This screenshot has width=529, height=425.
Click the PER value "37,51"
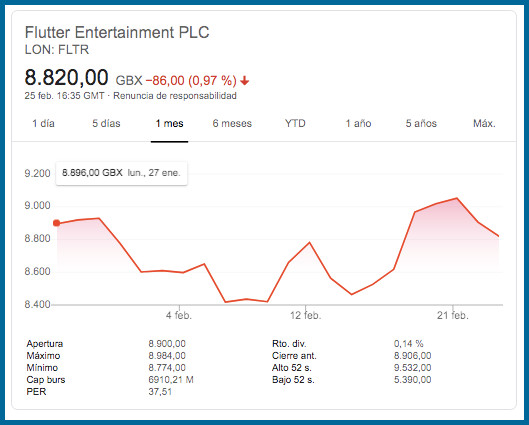click(160, 392)
